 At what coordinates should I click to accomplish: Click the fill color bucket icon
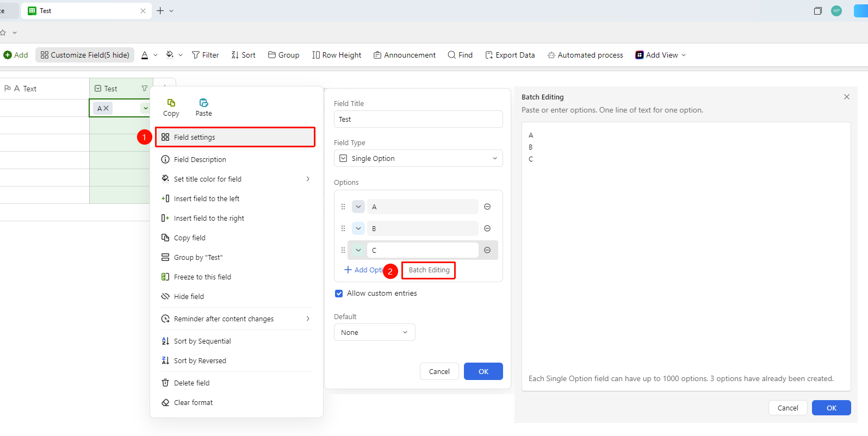pos(170,55)
